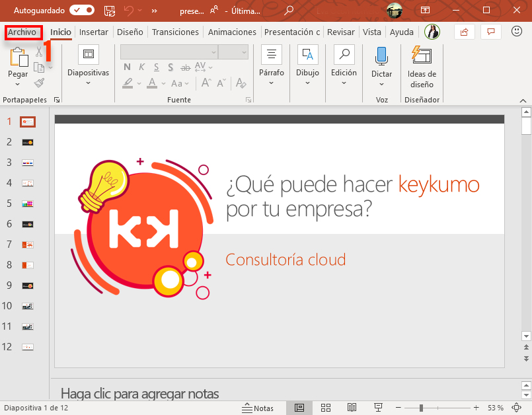Switch to Reading view icon
Viewport: 532px width, 415px height.
(352, 408)
